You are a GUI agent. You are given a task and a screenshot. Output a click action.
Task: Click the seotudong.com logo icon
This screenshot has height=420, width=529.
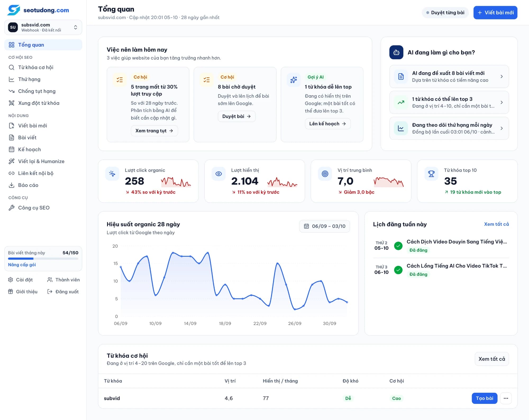tap(14, 10)
